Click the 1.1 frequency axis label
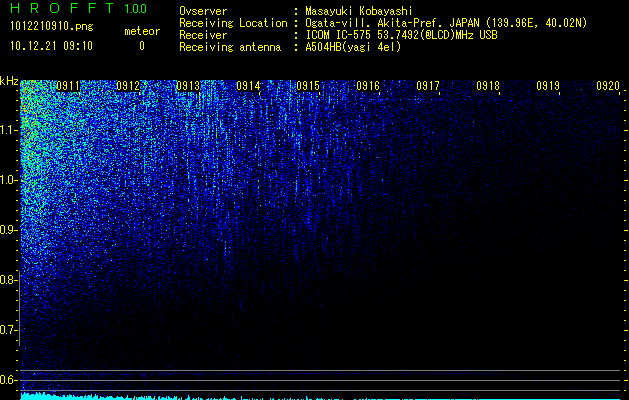629x400 pixels. point(8,130)
